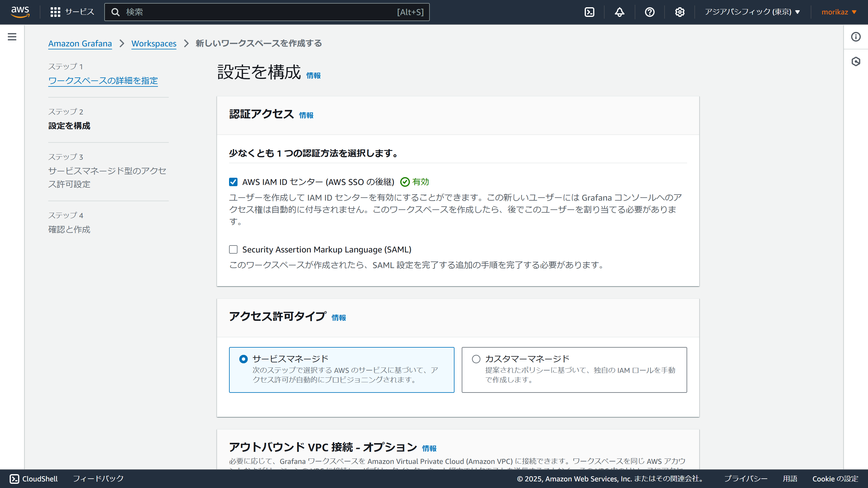Open the info panel icon at right

click(x=856, y=37)
